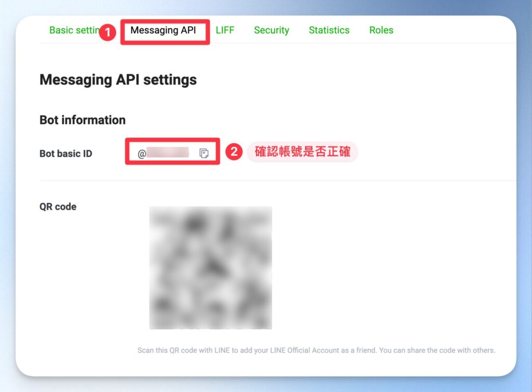Click the 'Messaging API settings' heading
Viewport: 532px width, 392px height.
point(118,80)
